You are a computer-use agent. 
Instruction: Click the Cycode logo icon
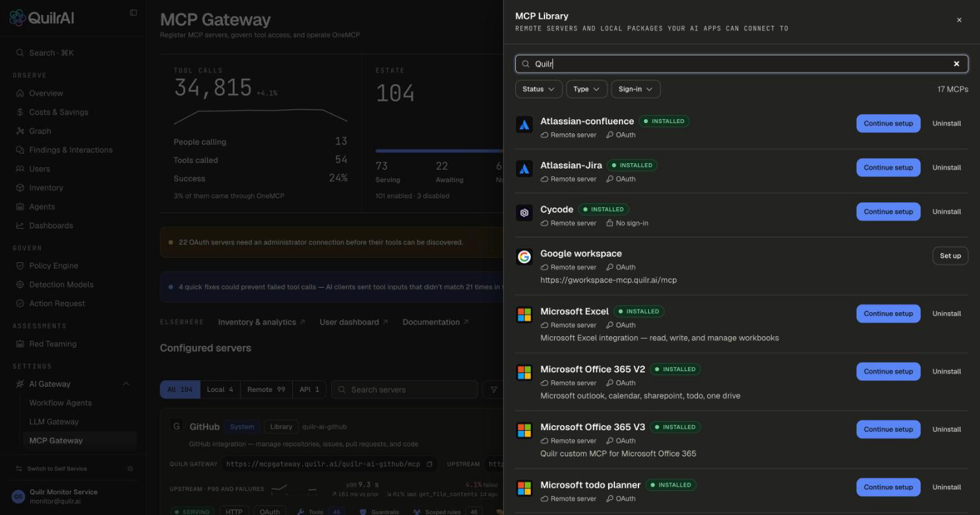coord(524,212)
